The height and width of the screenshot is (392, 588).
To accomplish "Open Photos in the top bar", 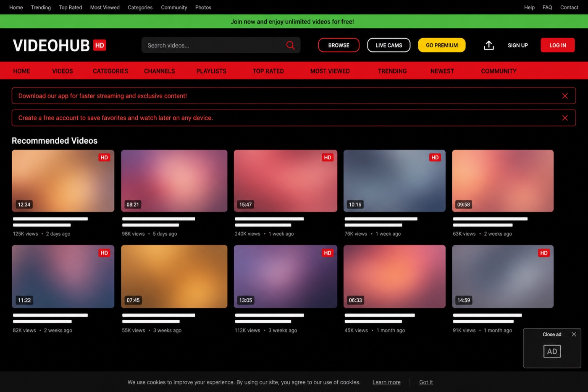I will 203,8.
